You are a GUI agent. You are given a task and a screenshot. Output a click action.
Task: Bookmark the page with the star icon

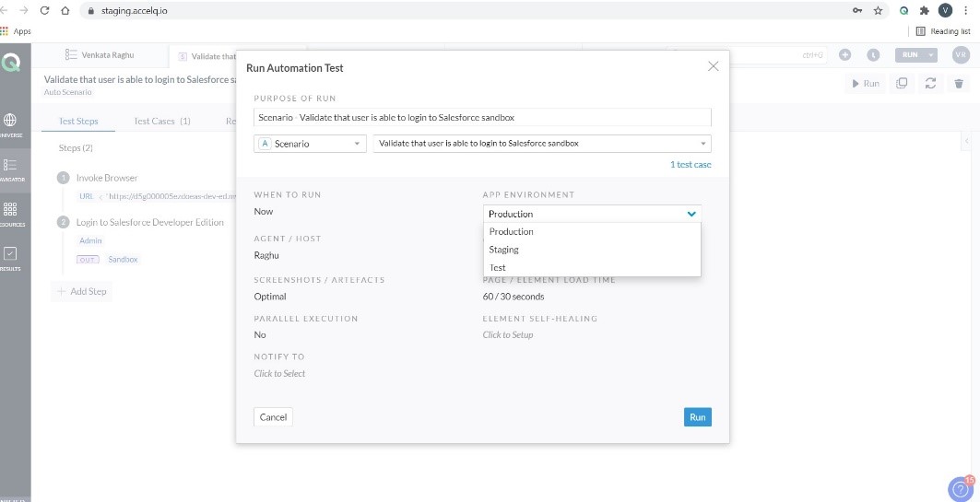[878, 11]
